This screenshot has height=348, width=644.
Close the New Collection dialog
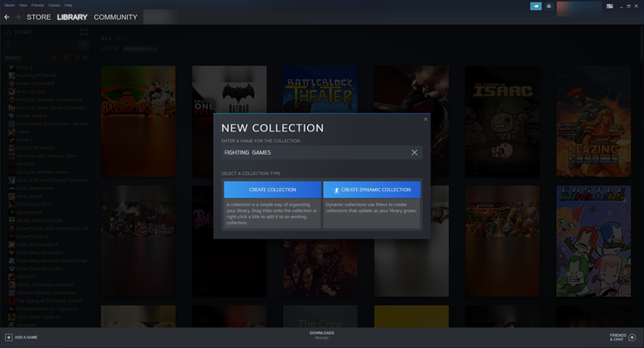(x=426, y=119)
